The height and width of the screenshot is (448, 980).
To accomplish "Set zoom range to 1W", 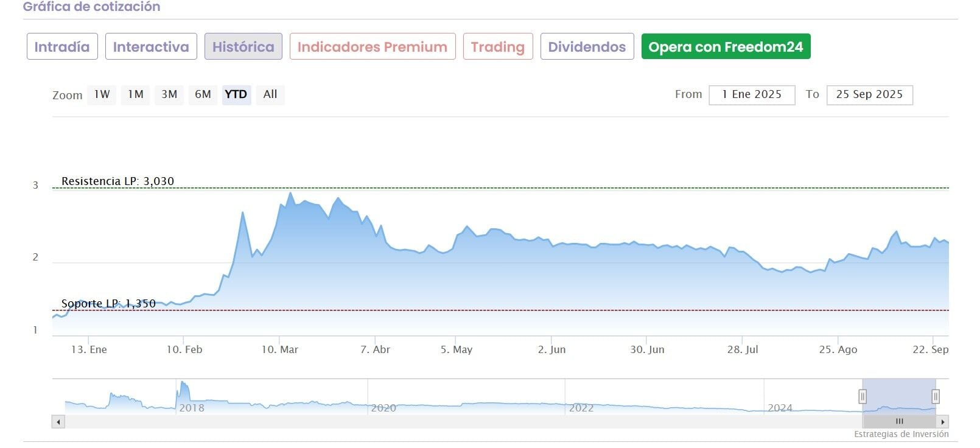I will tap(102, 94).
